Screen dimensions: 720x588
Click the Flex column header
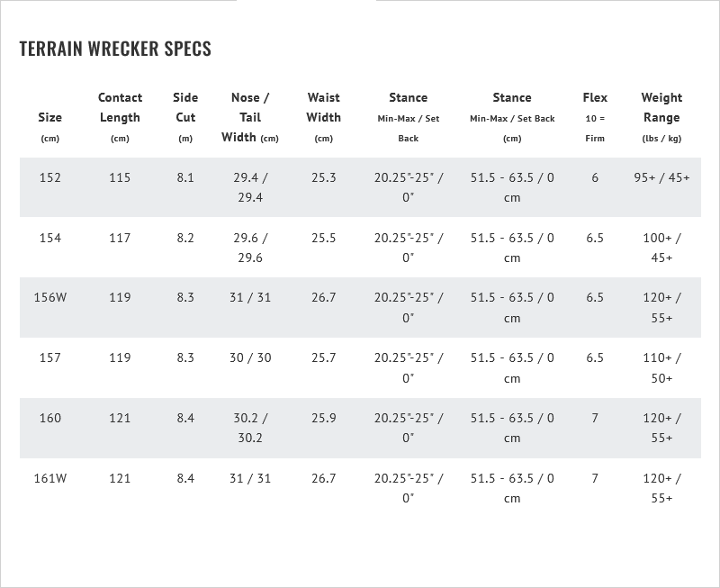(595, 98)
